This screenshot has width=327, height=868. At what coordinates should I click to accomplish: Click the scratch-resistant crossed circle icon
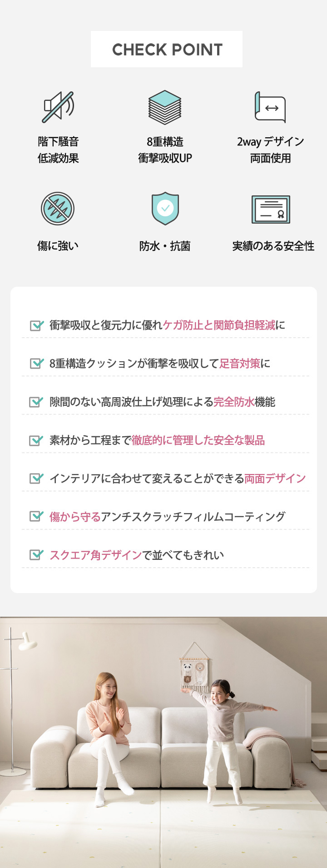(x=58, y=209)
